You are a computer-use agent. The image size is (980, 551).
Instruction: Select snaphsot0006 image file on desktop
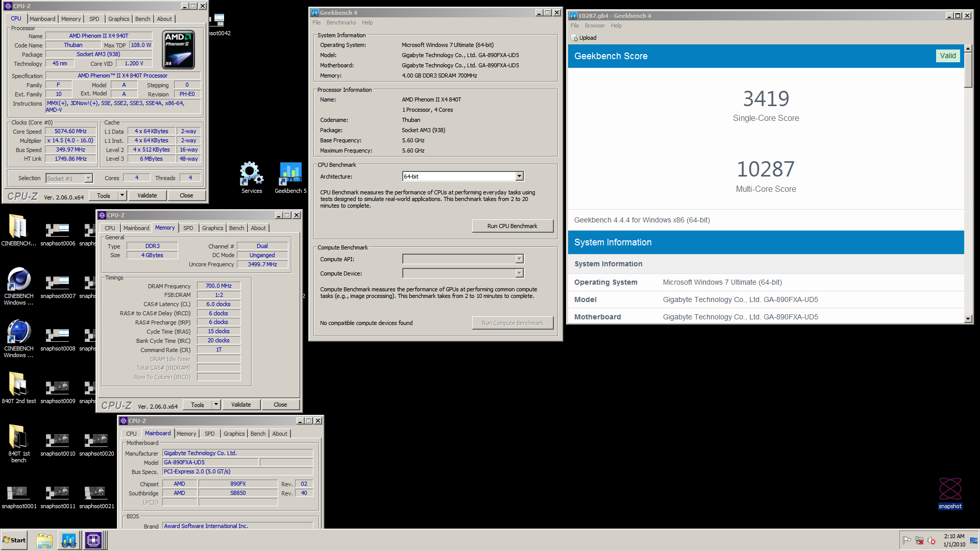(x=58, y=234)
